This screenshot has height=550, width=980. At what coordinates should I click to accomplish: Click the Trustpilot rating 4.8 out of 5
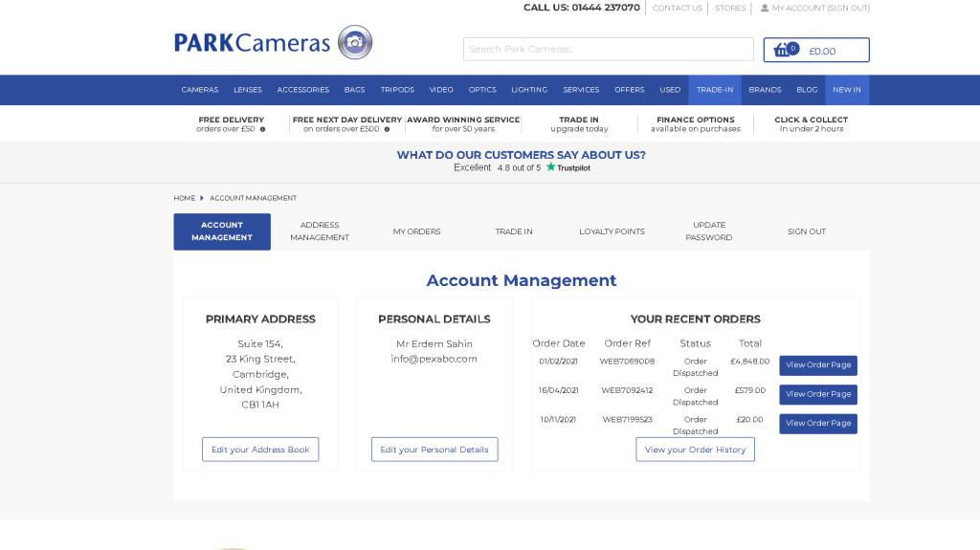tap(520, 167)
